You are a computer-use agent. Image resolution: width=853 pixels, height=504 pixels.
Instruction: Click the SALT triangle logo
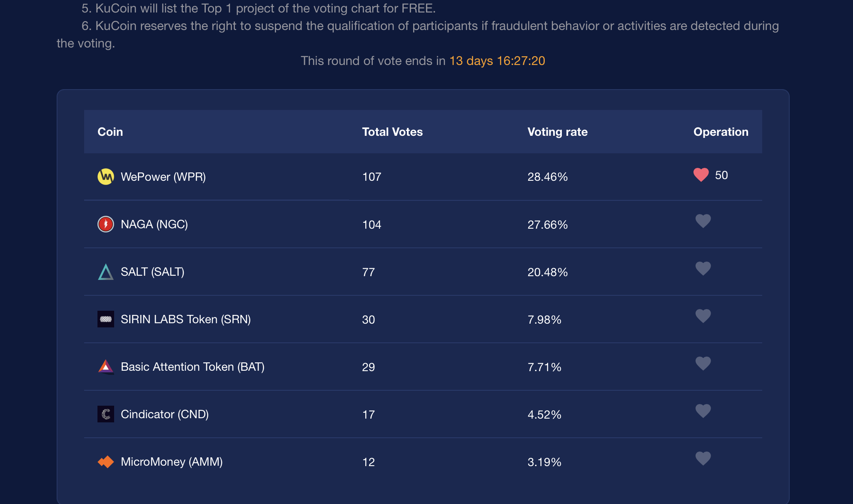point(106,272)
